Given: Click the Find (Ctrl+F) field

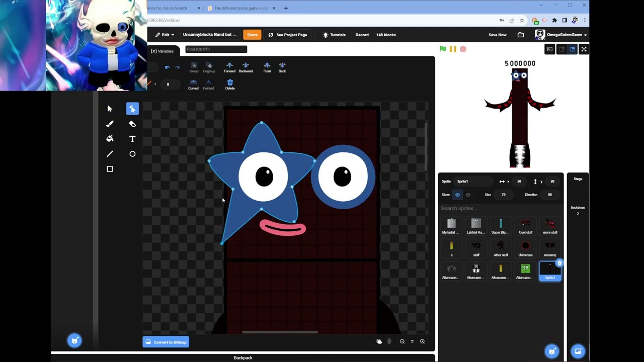Looking at the screenshot, I should [x=216, y=49].
